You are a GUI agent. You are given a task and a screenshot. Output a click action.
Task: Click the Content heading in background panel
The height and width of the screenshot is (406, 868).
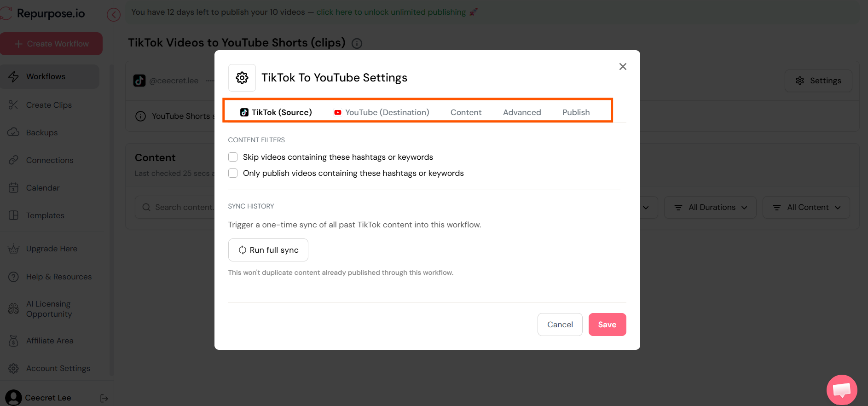click(x=155, y=157)
